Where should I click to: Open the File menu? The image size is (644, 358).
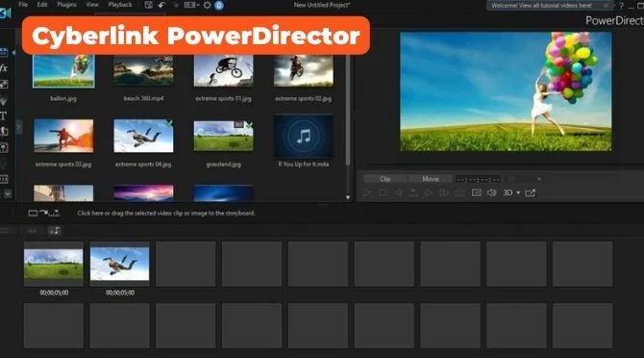click(23, 5)
